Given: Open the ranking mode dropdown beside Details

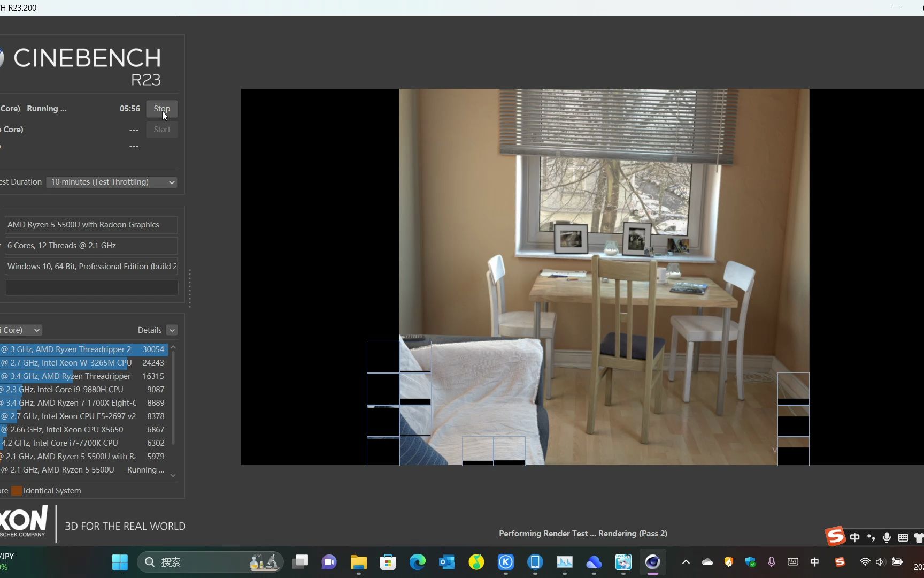Looking at the screenshot, I should 21,330.
